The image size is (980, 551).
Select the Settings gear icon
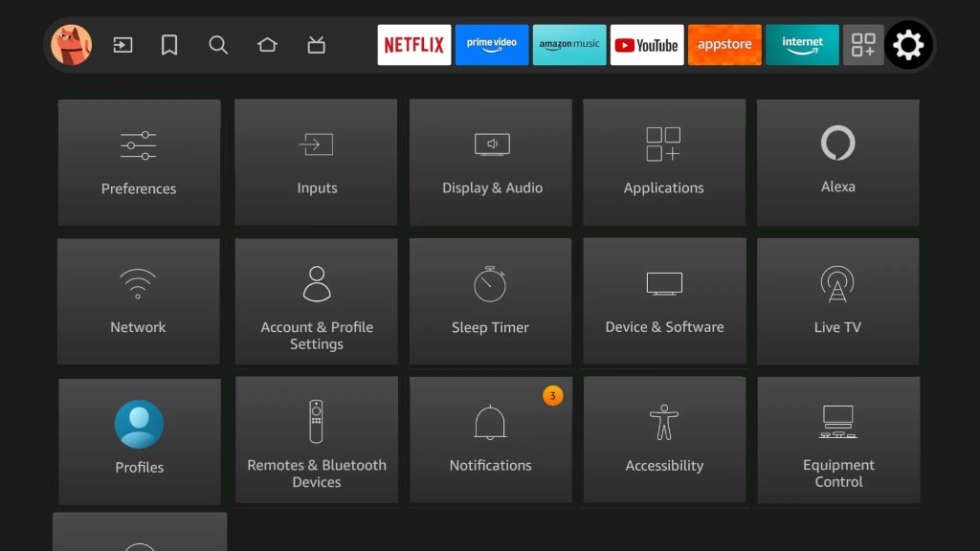click(x=908, y=45)
